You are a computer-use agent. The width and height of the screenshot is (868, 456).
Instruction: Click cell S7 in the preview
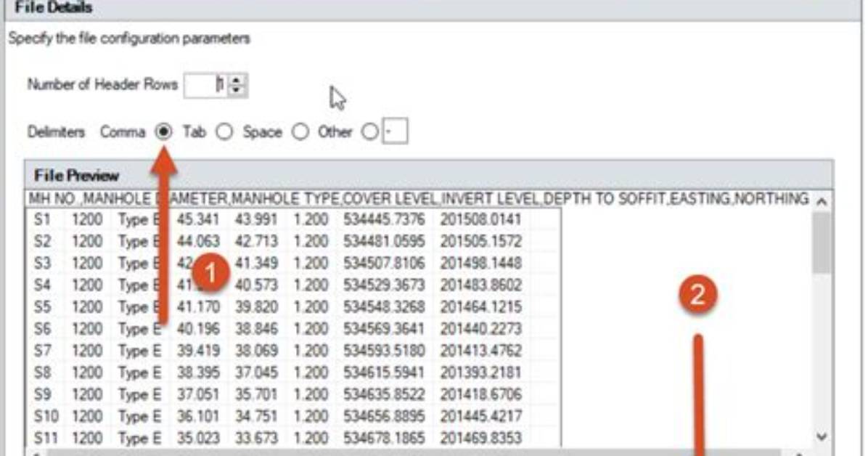point(42,351)
